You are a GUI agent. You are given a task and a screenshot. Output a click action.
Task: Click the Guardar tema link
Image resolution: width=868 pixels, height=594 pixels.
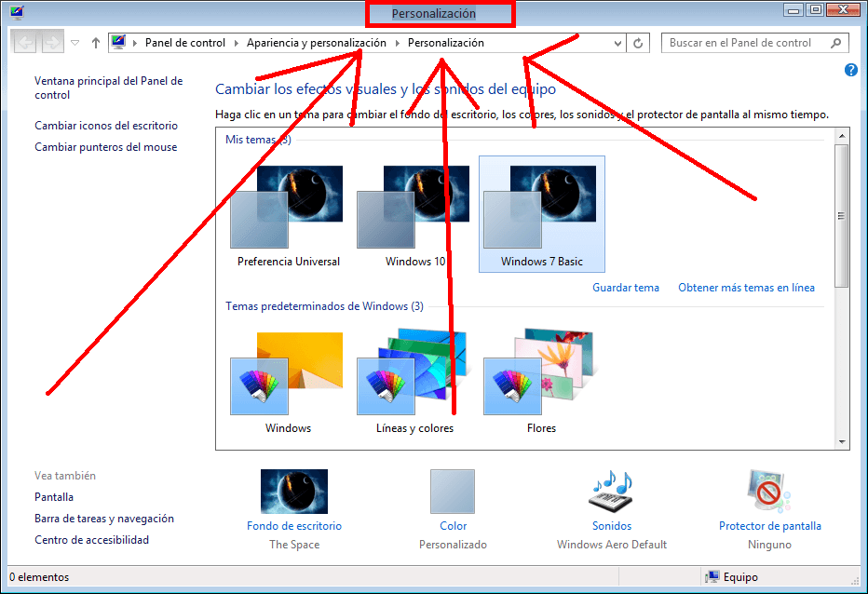pos(625,288)
